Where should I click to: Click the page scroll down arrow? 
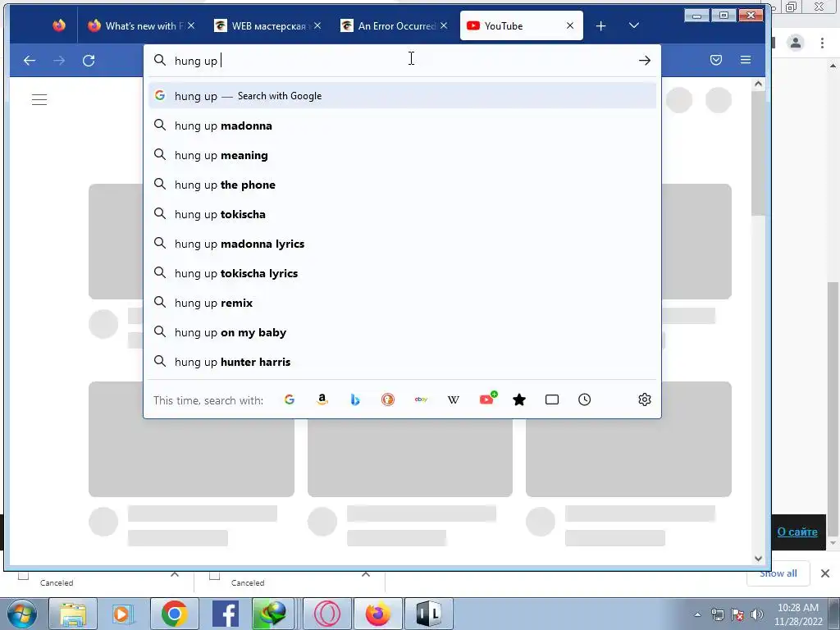[x=758, y=558]
